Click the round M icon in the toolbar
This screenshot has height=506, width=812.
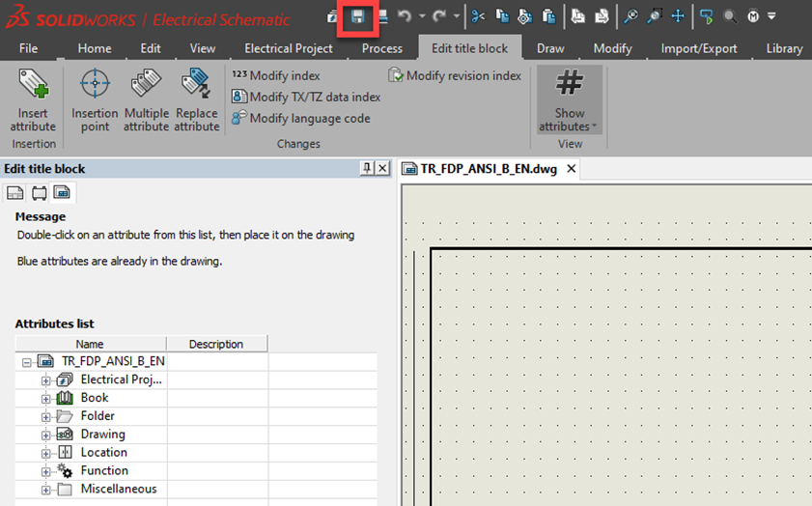753,16
